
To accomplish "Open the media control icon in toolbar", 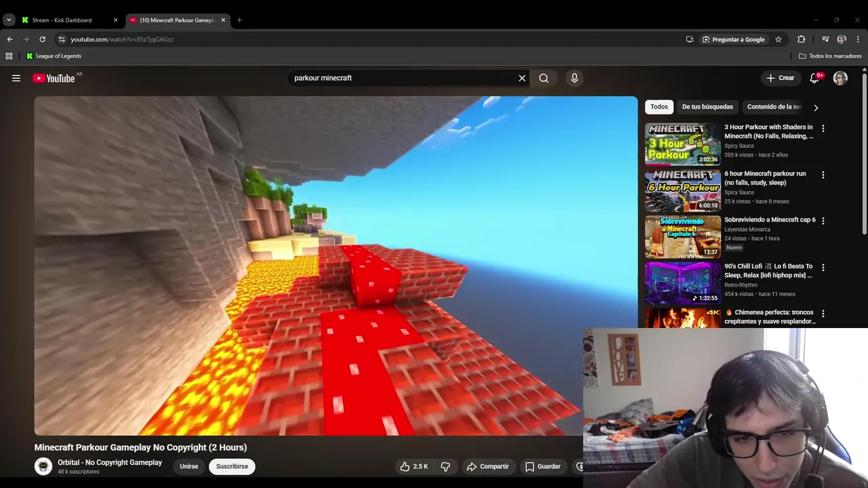I will (x=825, y=39).
